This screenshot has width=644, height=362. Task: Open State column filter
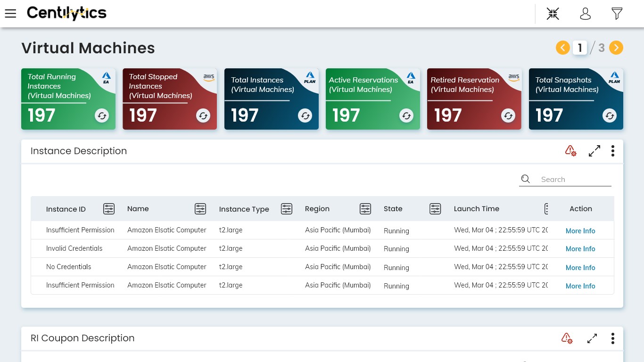click(435, 209)
